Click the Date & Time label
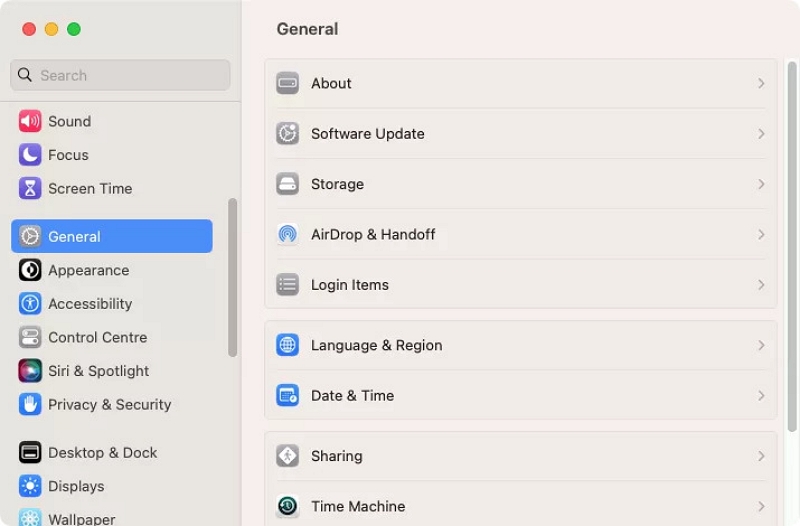This screenshot has width=800, height=526. [353, 396]
